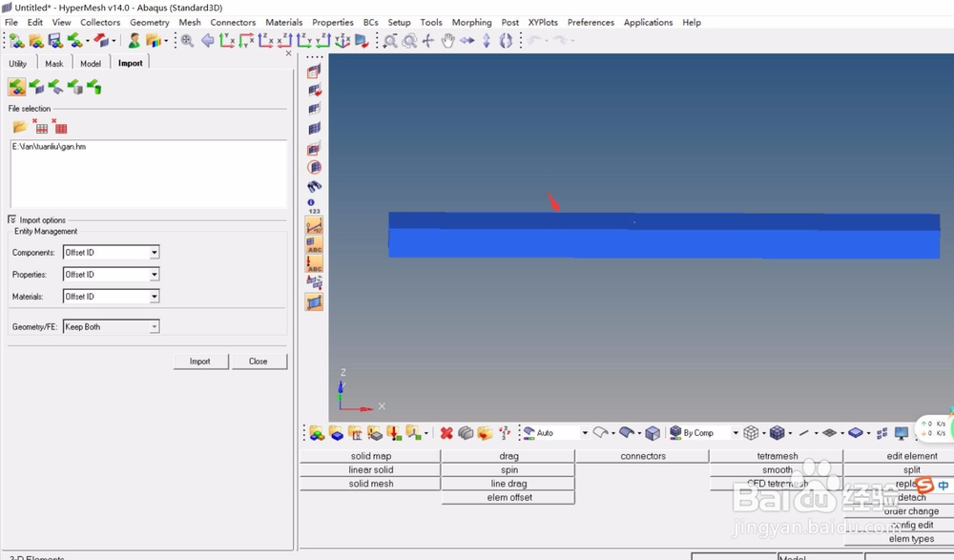Open the Components Offset ID dropdown
This screenshot has height=560, width=954.
(154, 252)
